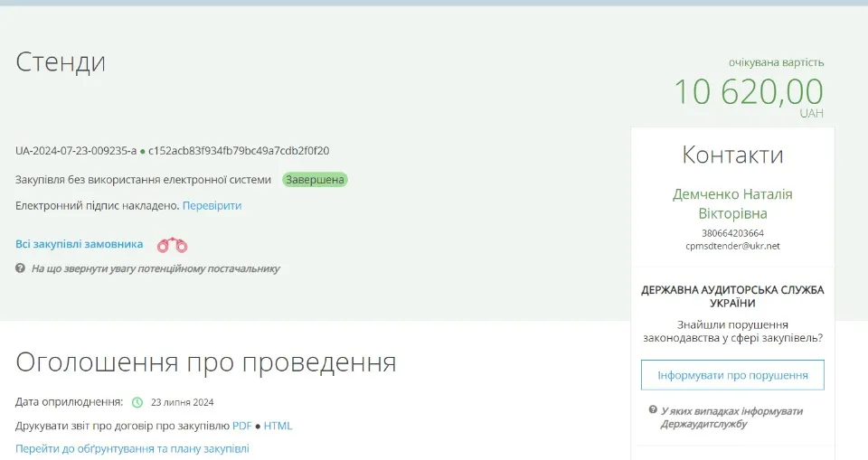Click Перевірити electronic signature link
868x460 pixels.
[212, 205]
